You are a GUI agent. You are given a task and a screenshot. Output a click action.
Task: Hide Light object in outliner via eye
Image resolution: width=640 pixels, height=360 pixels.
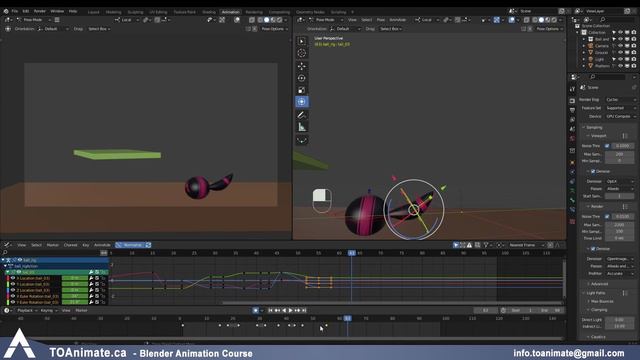[620, 59]
